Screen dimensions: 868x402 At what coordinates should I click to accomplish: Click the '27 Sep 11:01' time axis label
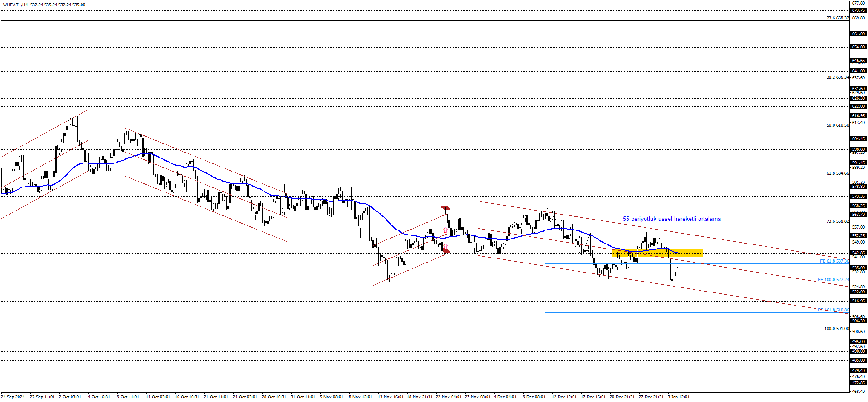point(42,397)
